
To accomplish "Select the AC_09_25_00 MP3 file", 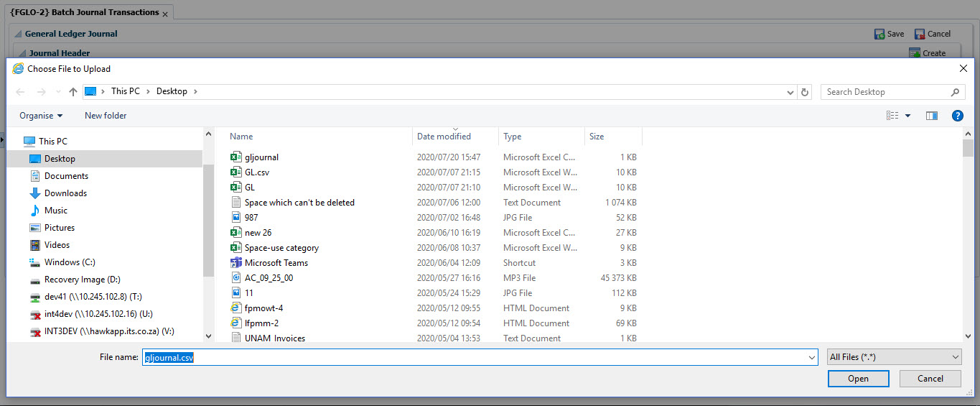I will coord(268,278).
